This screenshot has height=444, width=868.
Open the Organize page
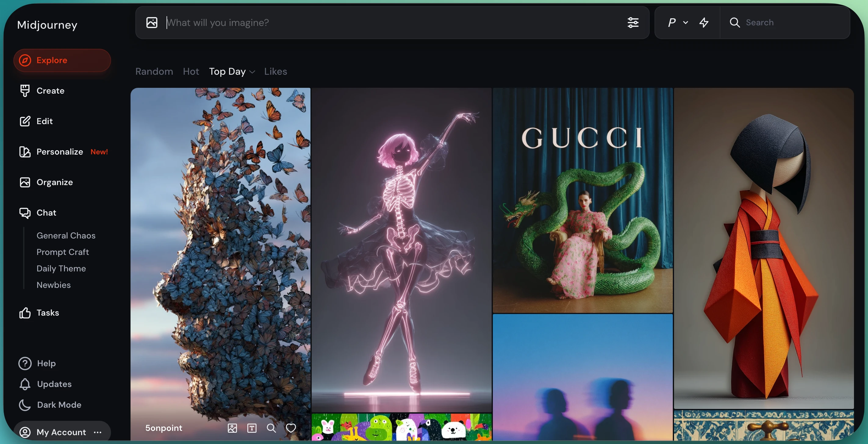55,182
